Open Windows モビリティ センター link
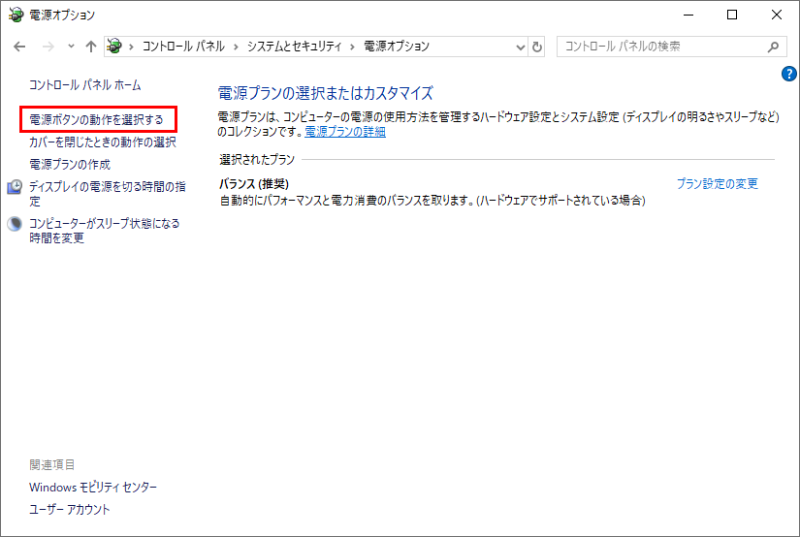 click(x=93, y=487)
